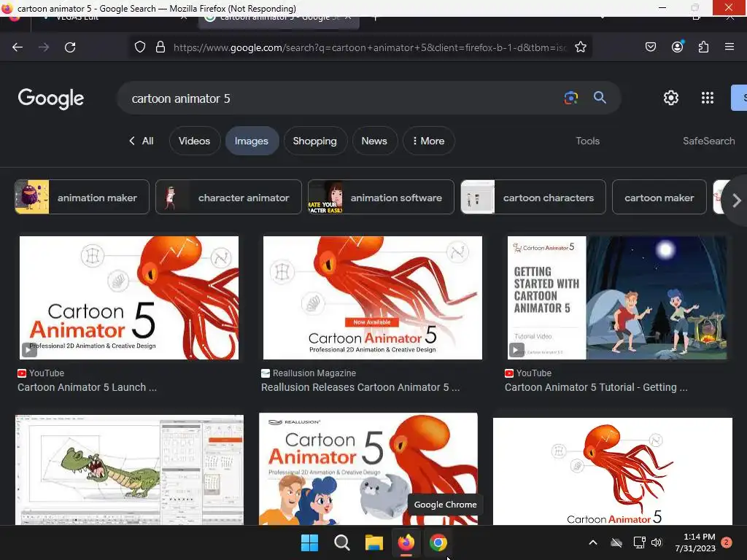Open Reallusion Magazine octopus thumbnail
This screenshot has width=747, height=560.
pyautogui.click(x=373, y=297)
